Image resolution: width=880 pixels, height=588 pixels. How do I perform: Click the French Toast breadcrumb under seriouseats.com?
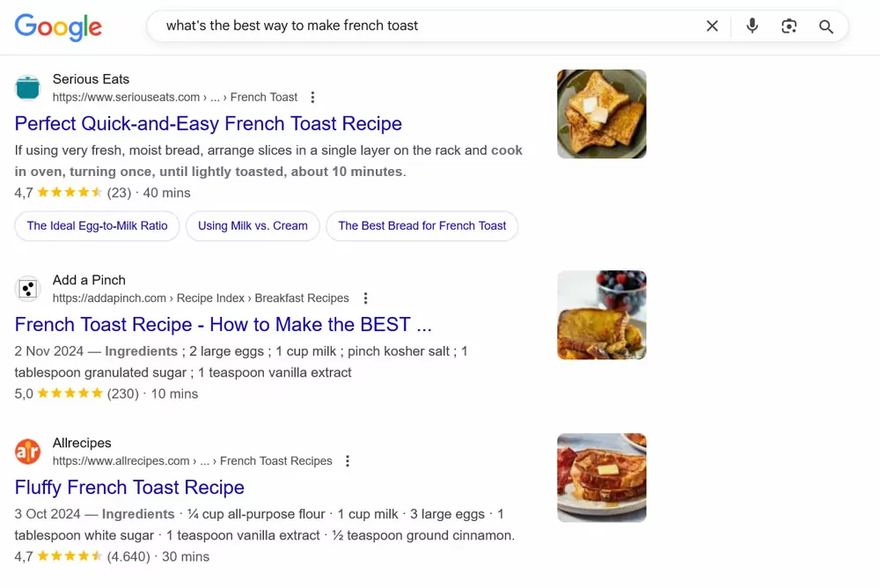264,97
